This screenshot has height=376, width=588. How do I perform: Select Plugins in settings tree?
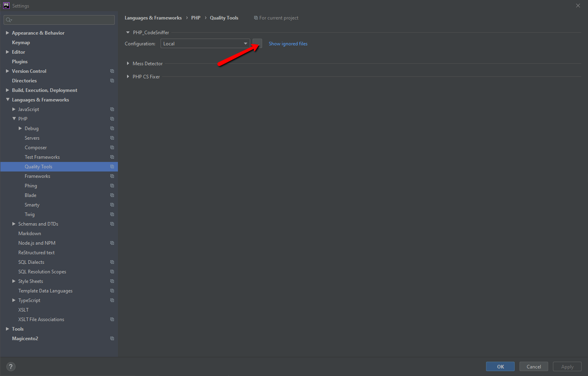20,62
